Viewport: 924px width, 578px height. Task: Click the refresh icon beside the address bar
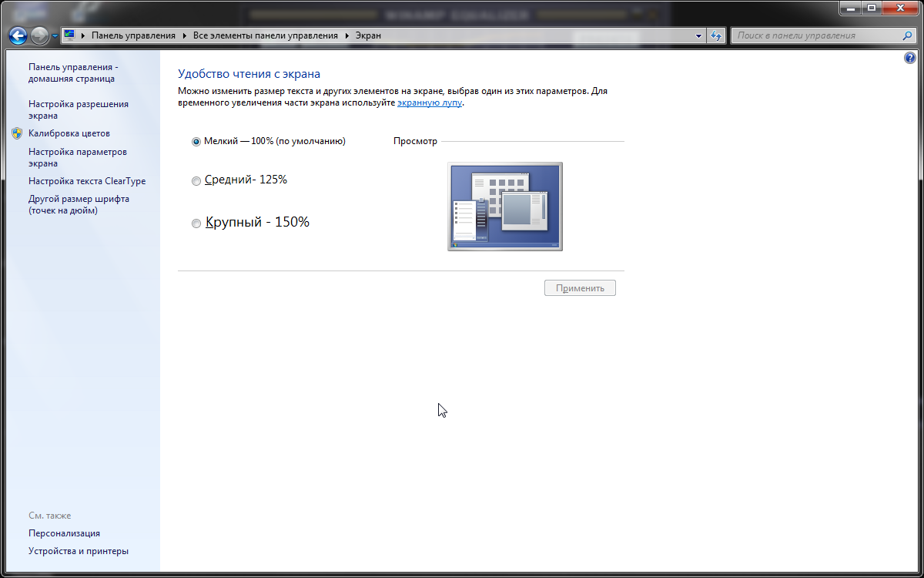(717, 35)
